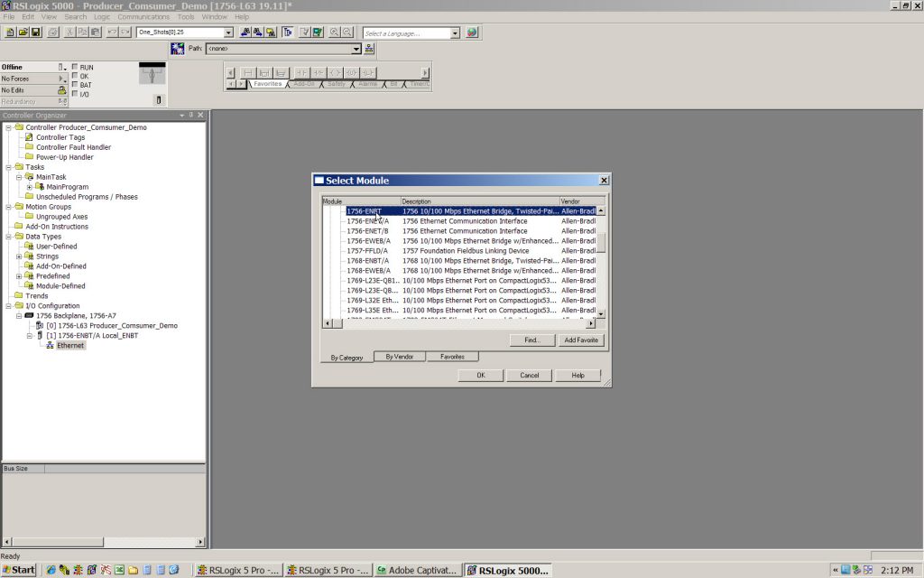Click the Start button on the taskbar

point(19,570)
